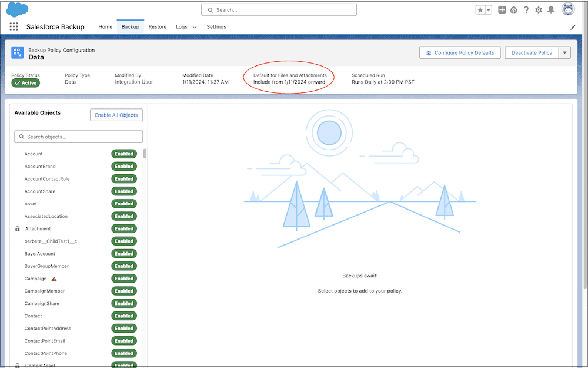This screenshot has width=588, height=368.
Task: Go to the Home tab
Action: tap(105, 27)
